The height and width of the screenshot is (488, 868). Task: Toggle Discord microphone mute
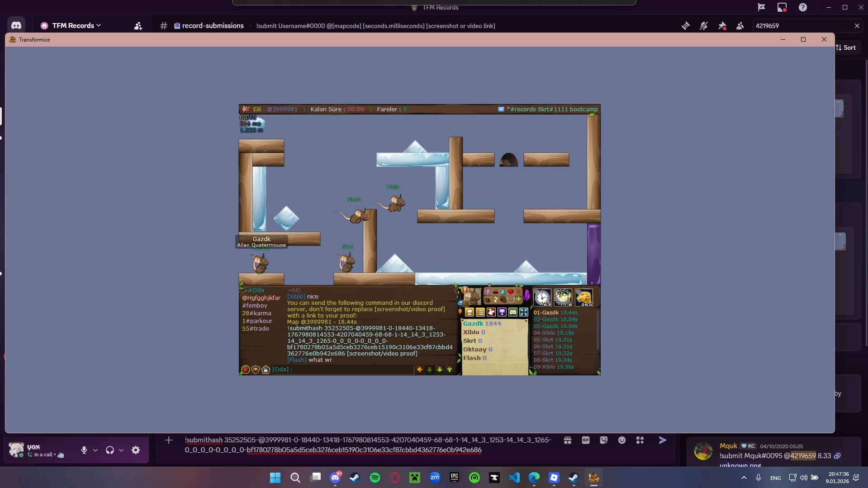[x=84, y=450]
